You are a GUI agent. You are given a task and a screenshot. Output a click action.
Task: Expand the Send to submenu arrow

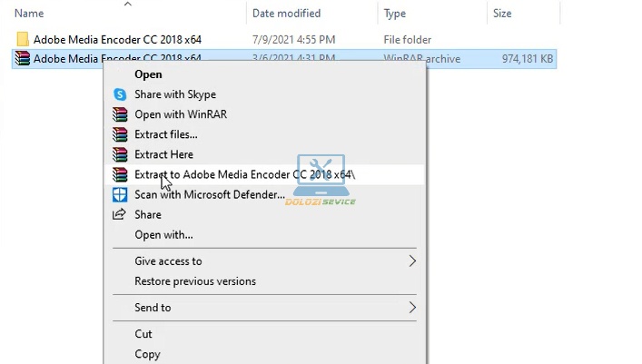click(412, 308)
